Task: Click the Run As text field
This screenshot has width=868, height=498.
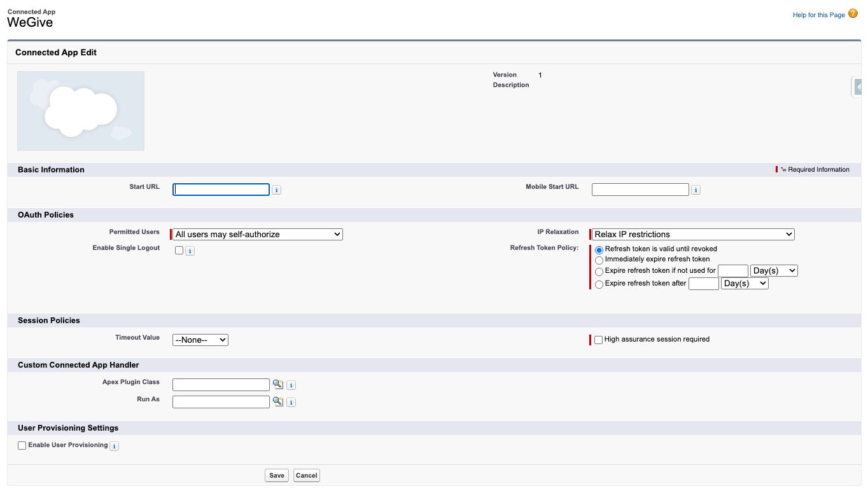Action: click(x=221, y=402)
